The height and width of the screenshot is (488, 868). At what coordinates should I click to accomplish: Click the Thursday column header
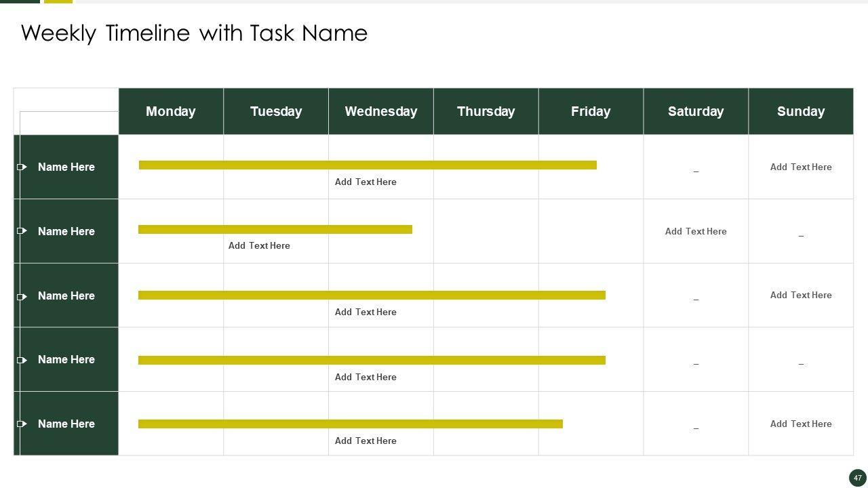[486, 111]
